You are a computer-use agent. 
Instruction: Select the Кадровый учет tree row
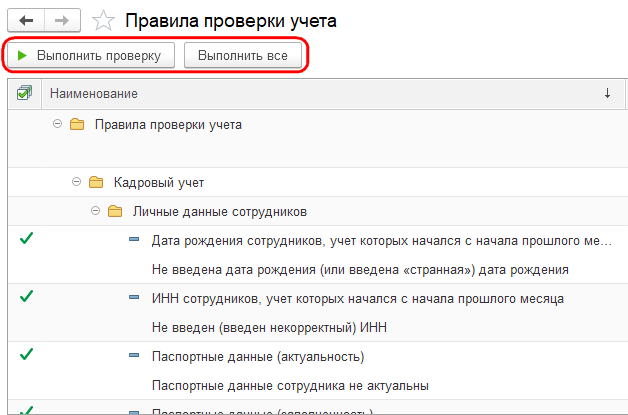pos(318,182)
